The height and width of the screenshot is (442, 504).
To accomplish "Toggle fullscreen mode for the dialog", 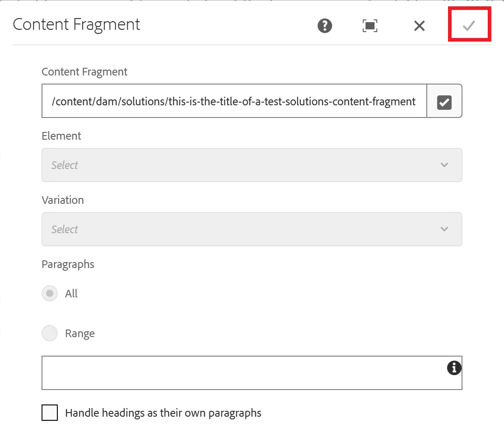I will tap(370, 26).
